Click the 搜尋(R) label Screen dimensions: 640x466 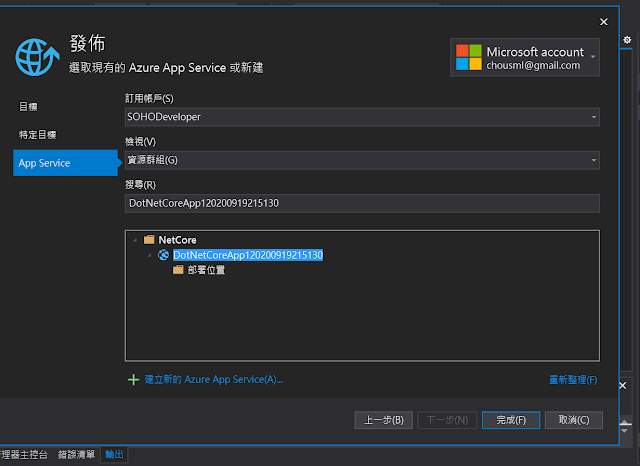coord(140,185)
